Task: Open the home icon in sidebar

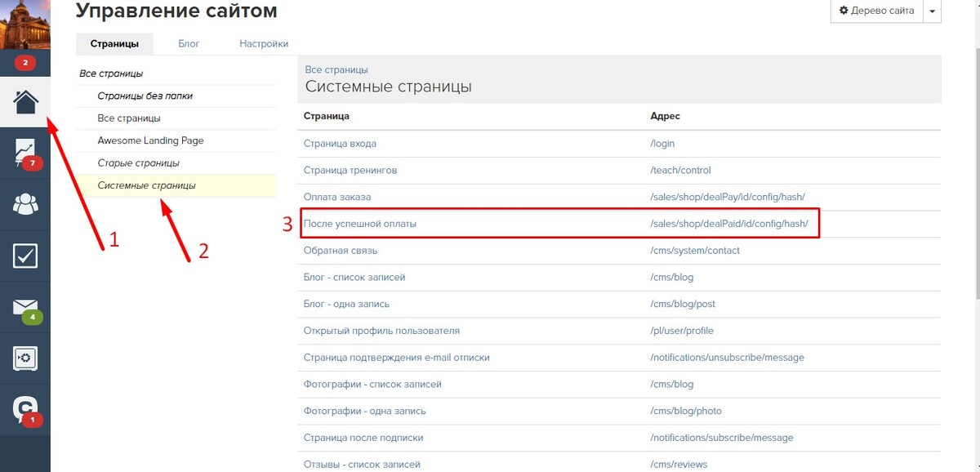Action: [x=25, y=102]
